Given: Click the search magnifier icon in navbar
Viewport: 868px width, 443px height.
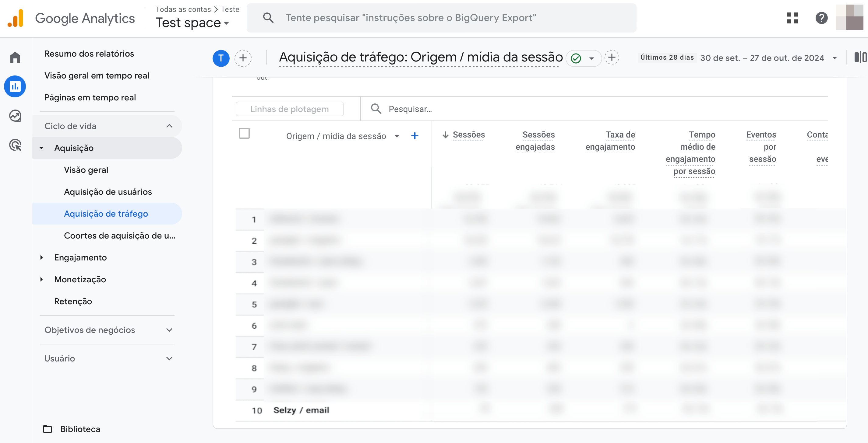Looking at the screenshot, I should 268,18.
